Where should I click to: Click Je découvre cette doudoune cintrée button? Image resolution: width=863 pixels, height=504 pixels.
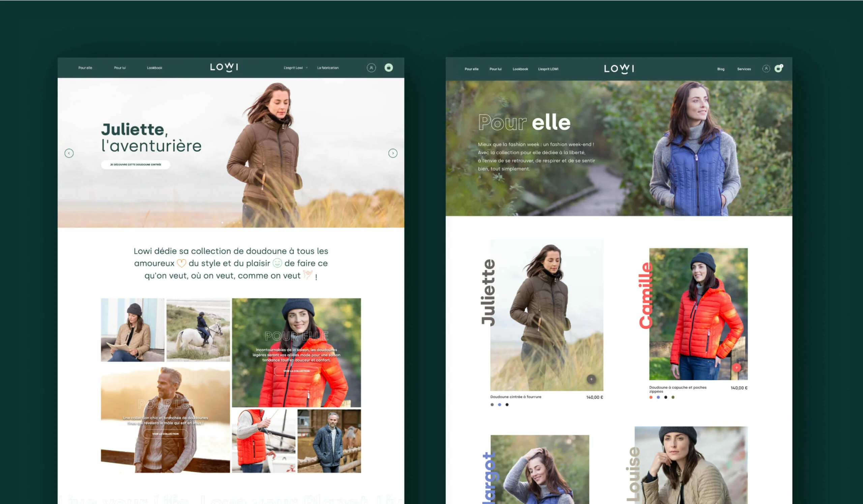[136, 165]
